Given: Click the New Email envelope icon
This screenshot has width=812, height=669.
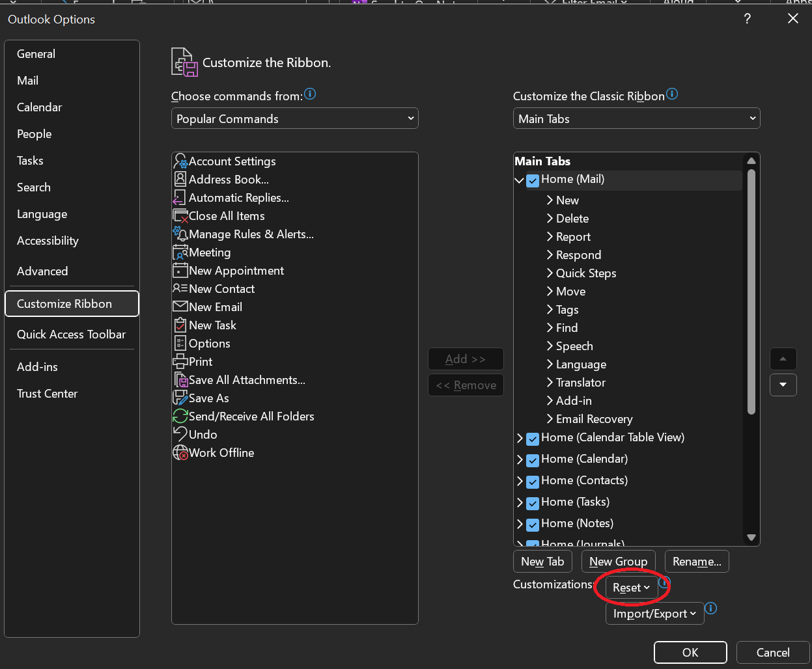Looking at the screenshot, I should coord(180,307).
